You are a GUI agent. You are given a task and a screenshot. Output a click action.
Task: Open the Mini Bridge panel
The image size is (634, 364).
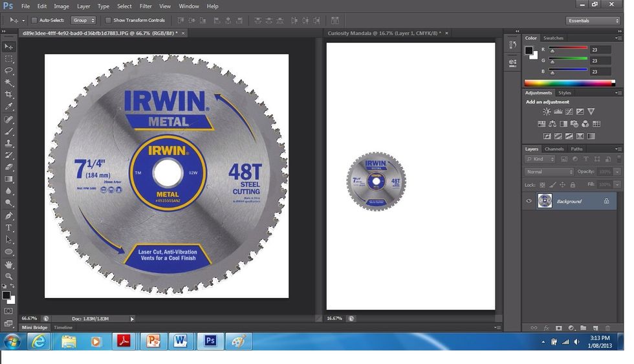click(34, 328)
